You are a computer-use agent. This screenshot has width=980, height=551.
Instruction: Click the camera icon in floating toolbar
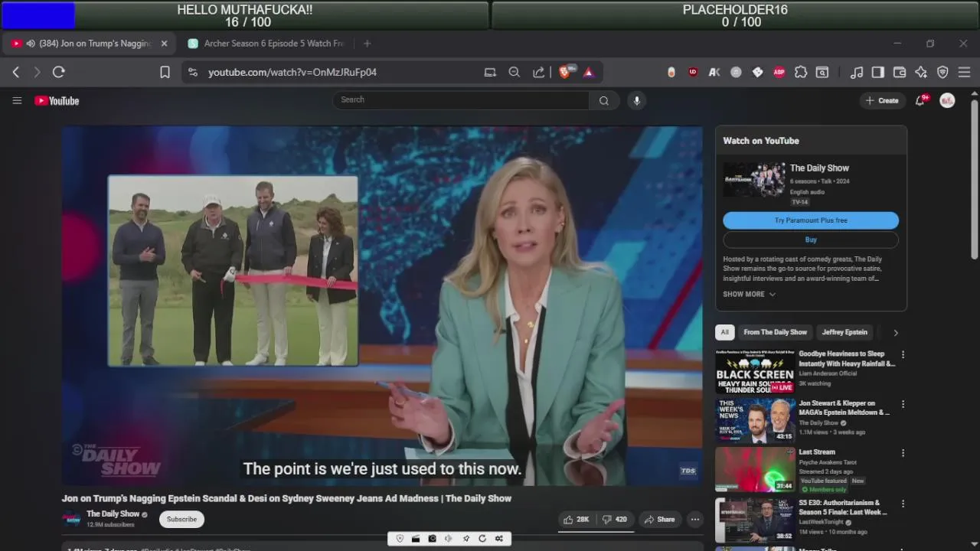click(433, 539)
